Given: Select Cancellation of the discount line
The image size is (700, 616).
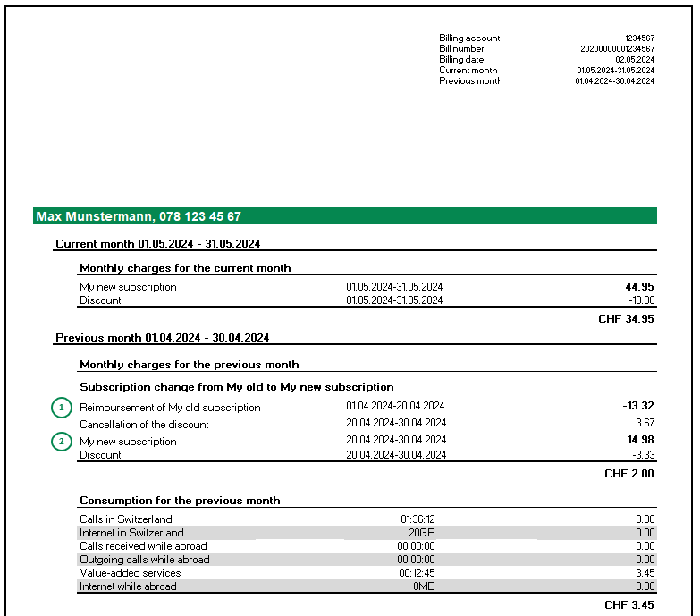Looking at the screenshot, I should click(x=144, y=424).
